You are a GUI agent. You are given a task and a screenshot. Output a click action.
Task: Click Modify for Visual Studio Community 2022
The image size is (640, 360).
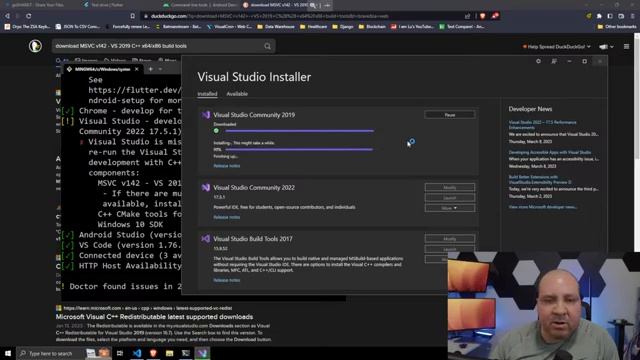click(x=450, y=188)
